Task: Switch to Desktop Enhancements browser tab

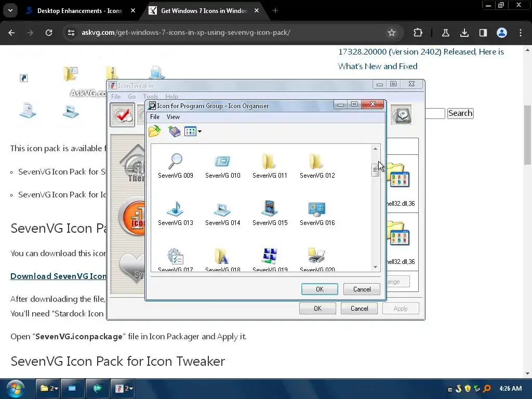Action: (79, 11)
